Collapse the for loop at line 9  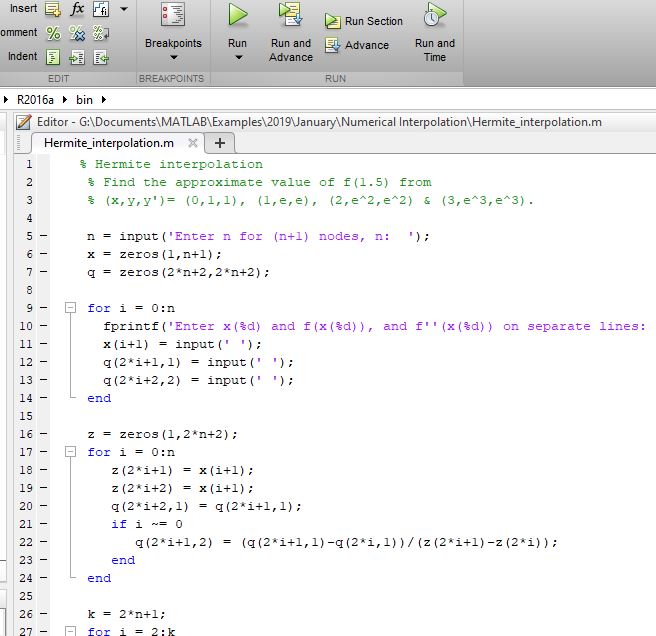point(70,308)
